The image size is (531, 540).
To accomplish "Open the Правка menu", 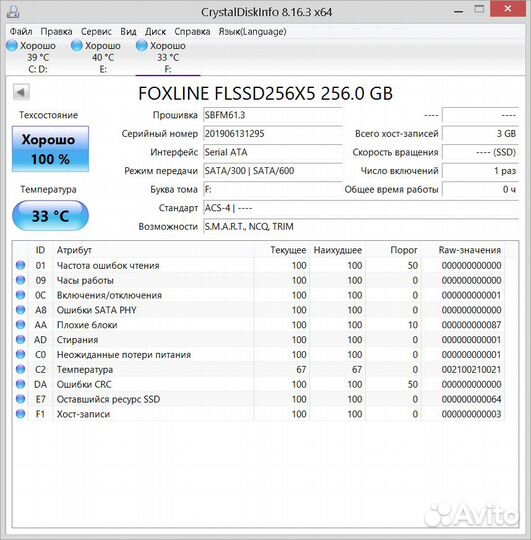I will (x=56, y=32).
